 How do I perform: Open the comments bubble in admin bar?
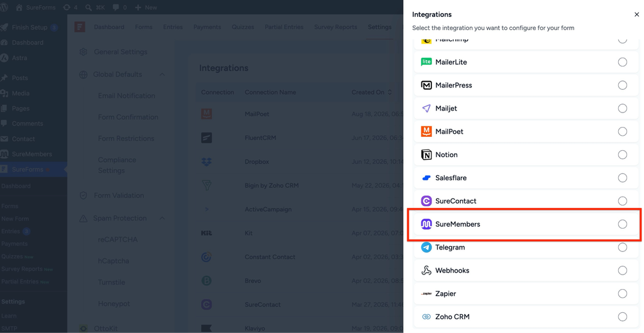point(119,8)
